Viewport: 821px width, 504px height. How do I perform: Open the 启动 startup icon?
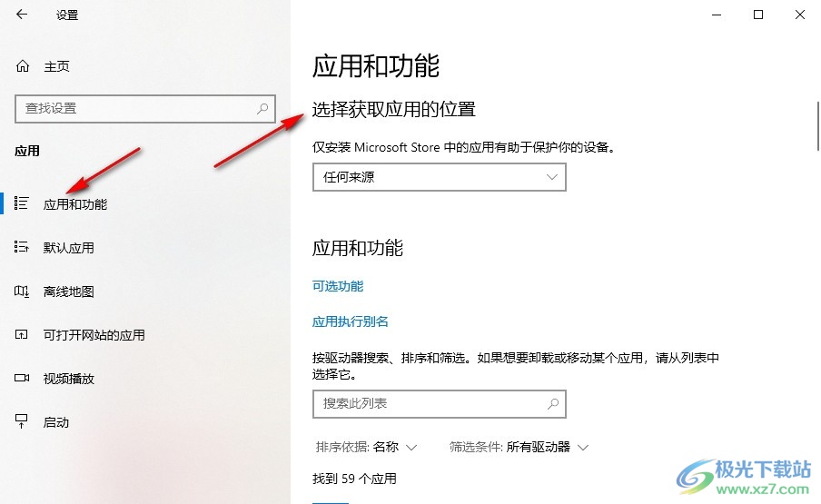click(x=22, y=421)
